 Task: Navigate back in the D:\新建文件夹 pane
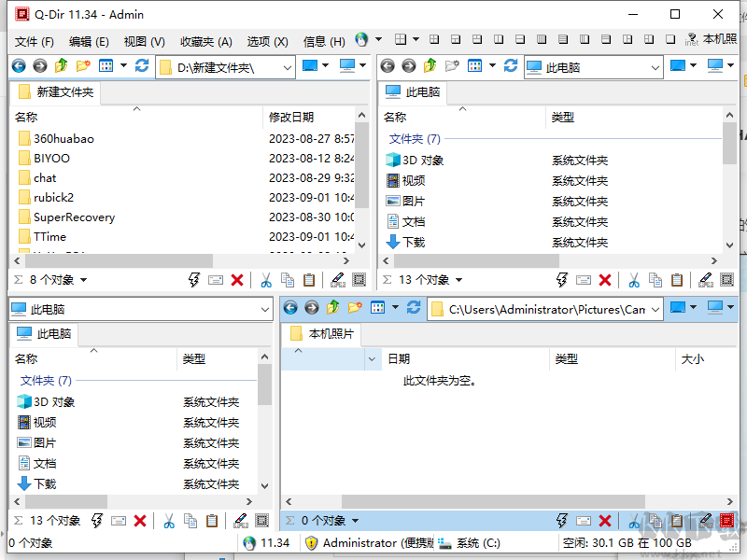click(19, 65)
